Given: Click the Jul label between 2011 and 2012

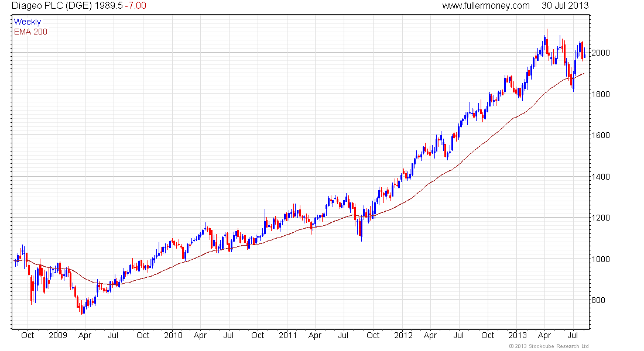Looking at the screenshot, I should 343,335.
